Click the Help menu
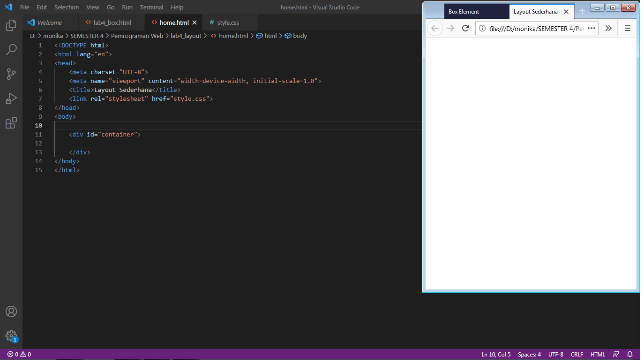This screenshot has width=644, height=364. pos(177,8)
